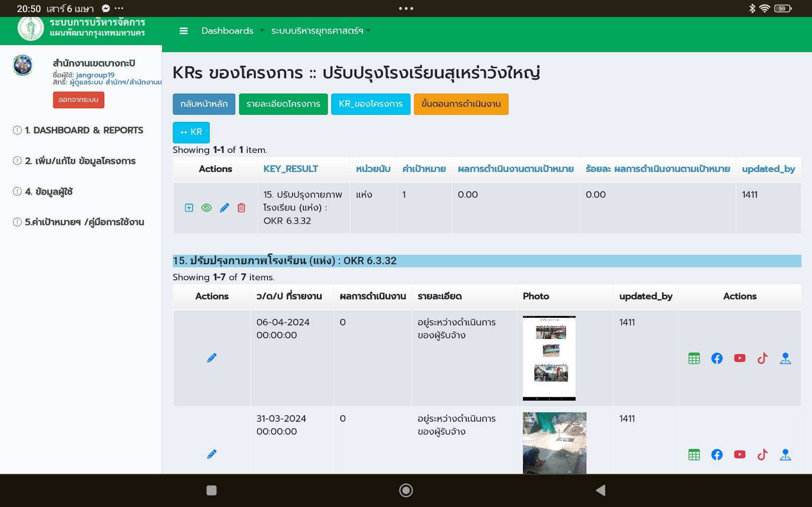Click the plus-square add icon in KR row

click(x=189, y=208)
